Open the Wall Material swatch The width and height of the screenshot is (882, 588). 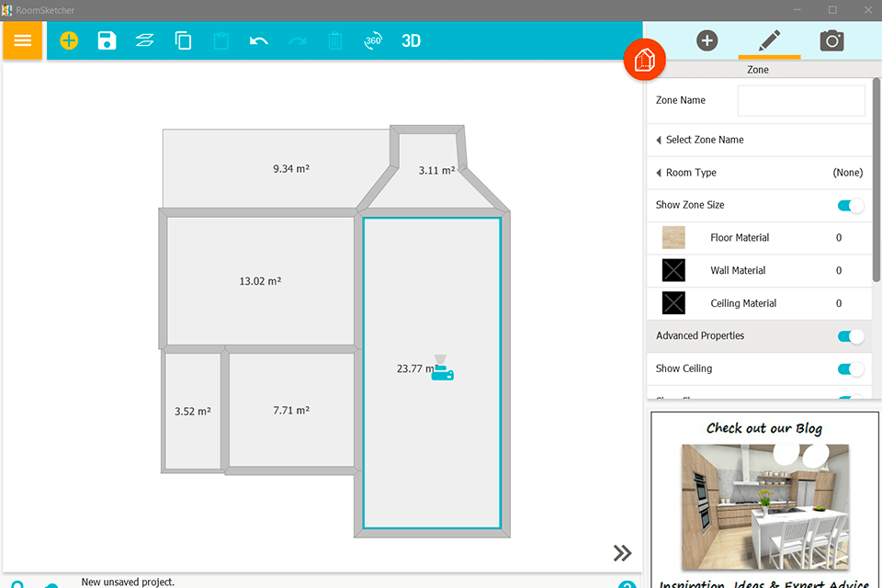click(673, 270)
